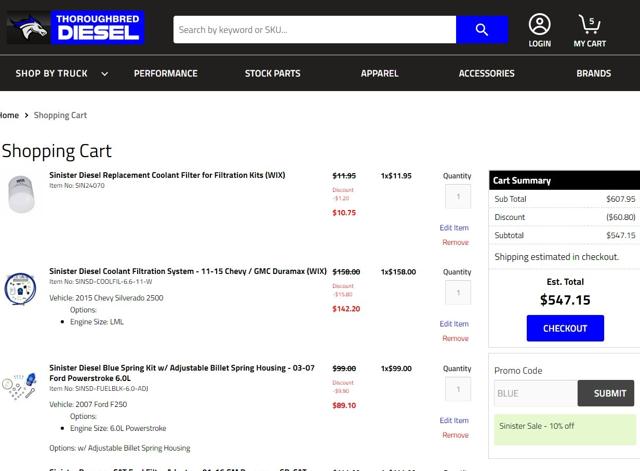Open the Apparel menu
The image size is (640, 471).
[x=380, y=73]
